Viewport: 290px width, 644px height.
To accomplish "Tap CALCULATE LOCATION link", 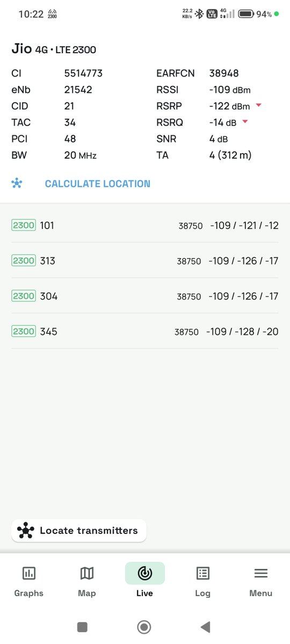I will click(98, 184).
